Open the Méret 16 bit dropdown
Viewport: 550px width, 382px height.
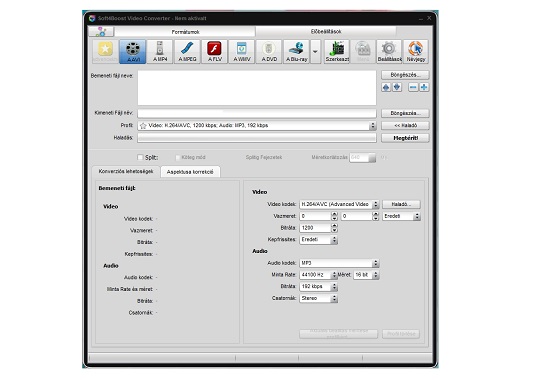pos(376,275)
